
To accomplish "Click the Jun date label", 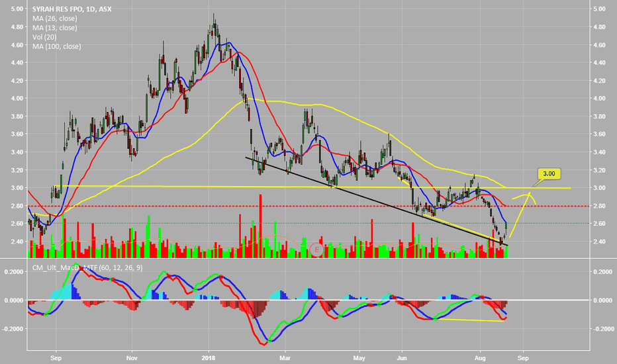I will tap(402, 358).
